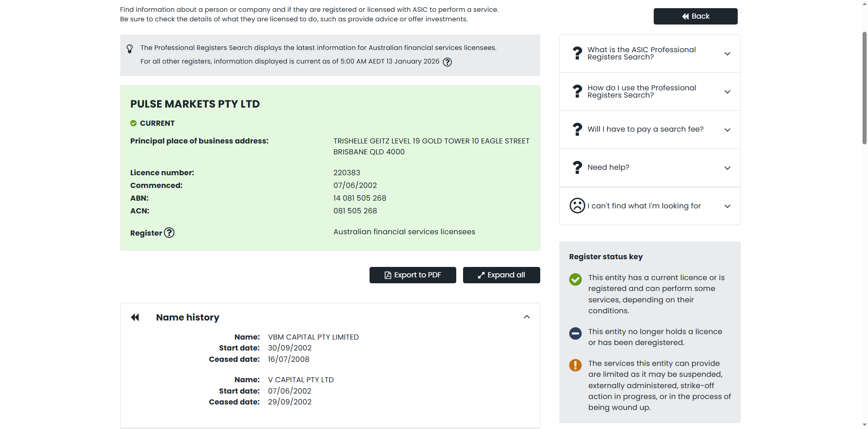Click the double-arrow icon beside Name history
Image resolution: width=868 pixels, height=429 pixels.
pos(135,317)
